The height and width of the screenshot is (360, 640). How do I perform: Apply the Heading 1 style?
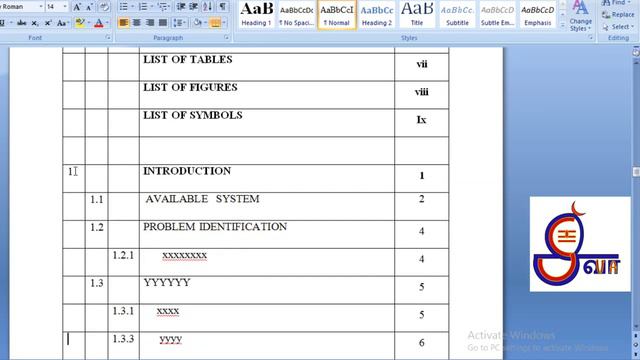point(256,15)
